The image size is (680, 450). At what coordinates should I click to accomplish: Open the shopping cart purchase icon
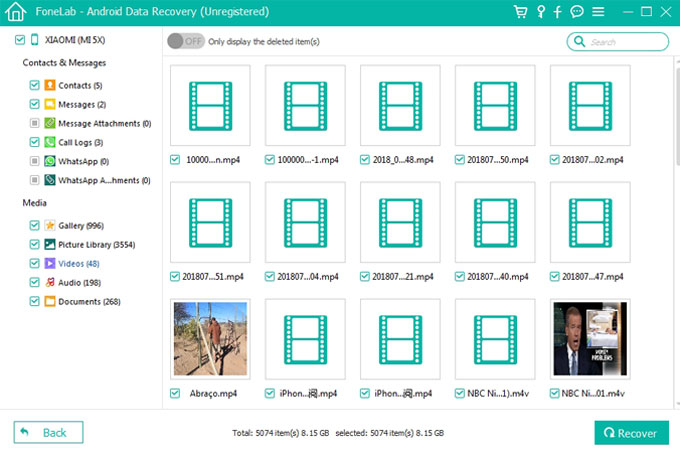(x=520, y=12)
